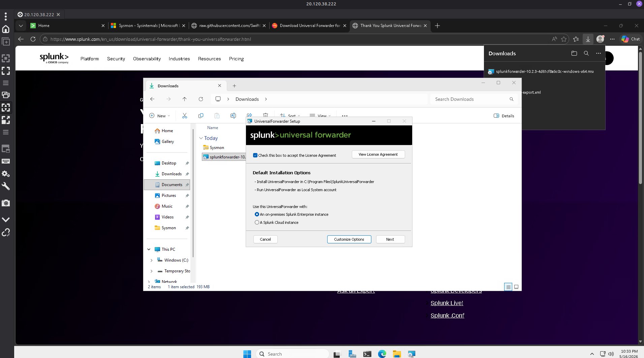Go up one folder level in File Explorer
The height and width of the screenshot is (358, 644).
point(184,99)
